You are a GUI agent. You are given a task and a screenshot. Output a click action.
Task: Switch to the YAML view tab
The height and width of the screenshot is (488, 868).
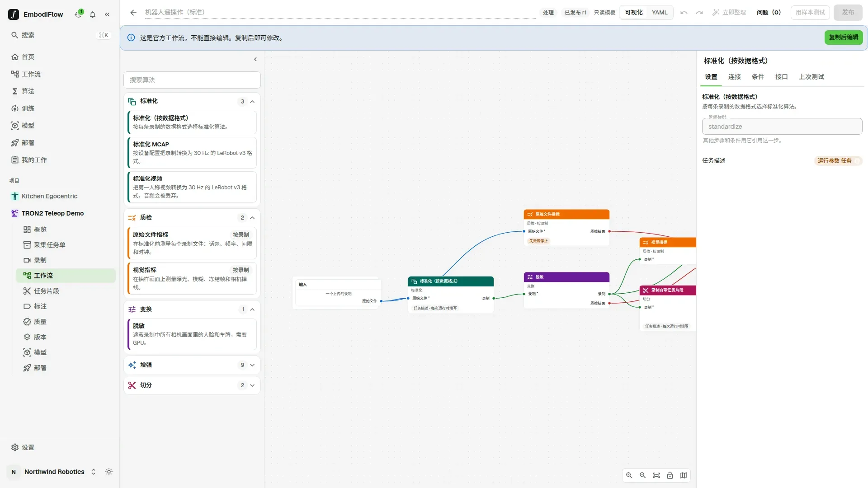[x=660, y=13]
